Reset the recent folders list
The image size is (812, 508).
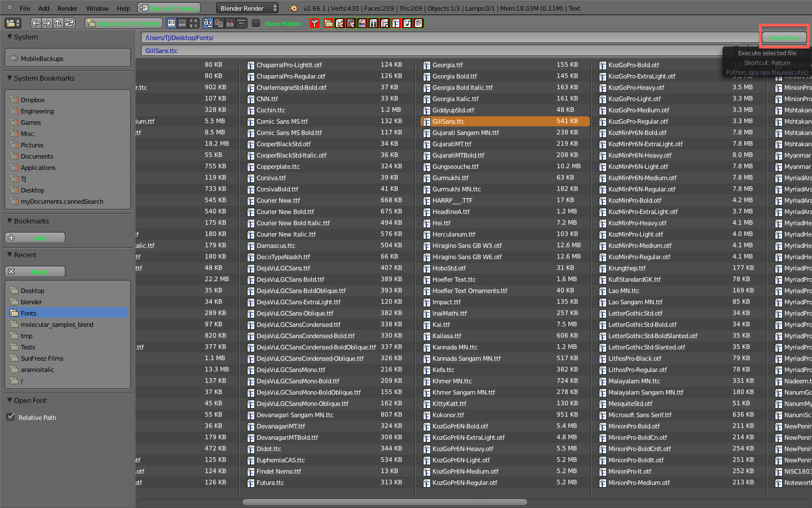[35, 271]
